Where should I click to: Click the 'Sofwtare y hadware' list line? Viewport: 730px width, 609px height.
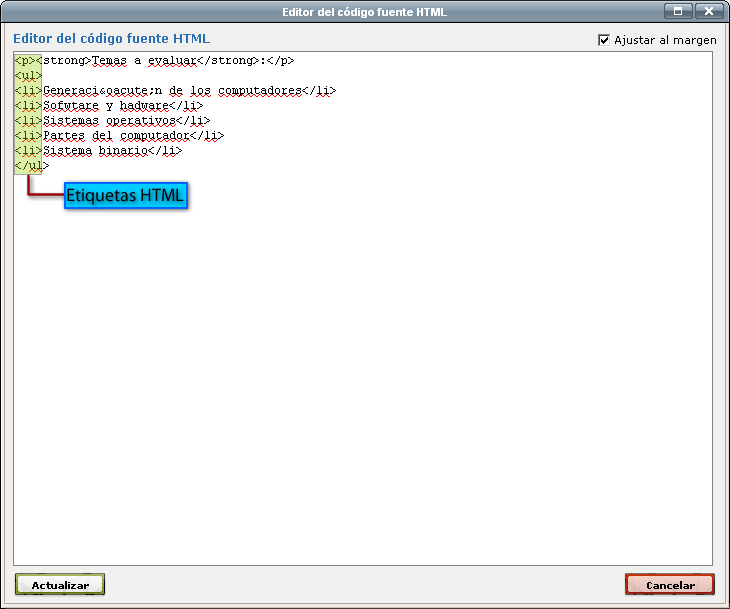click(109, 106)
